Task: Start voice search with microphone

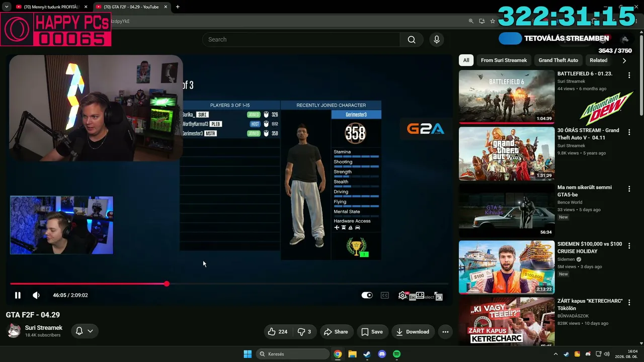Action: click(x=437, y=39)
